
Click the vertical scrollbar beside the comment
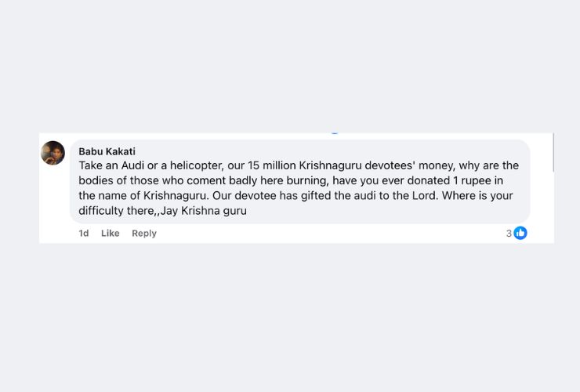click(553, 153)
